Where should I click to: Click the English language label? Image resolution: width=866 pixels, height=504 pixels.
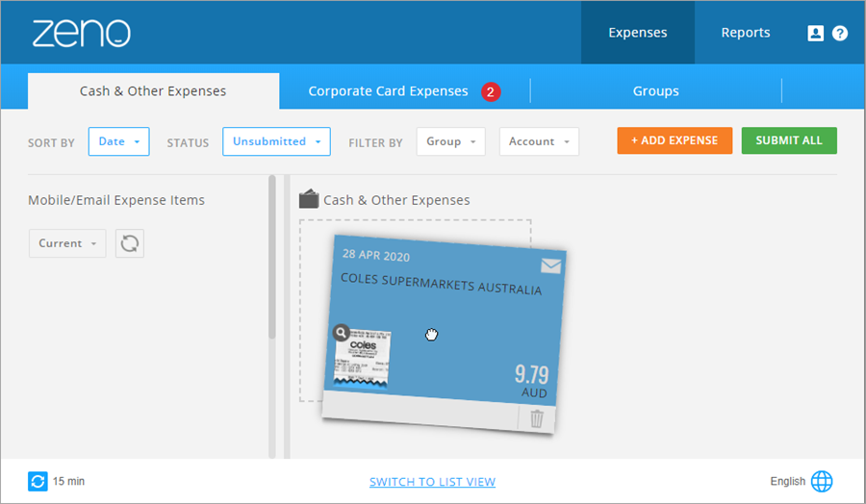click(787, 481)
